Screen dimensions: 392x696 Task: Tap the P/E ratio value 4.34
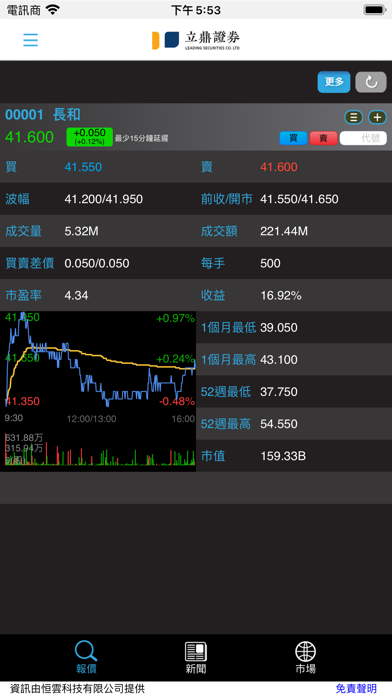click(x=76, y=295)
